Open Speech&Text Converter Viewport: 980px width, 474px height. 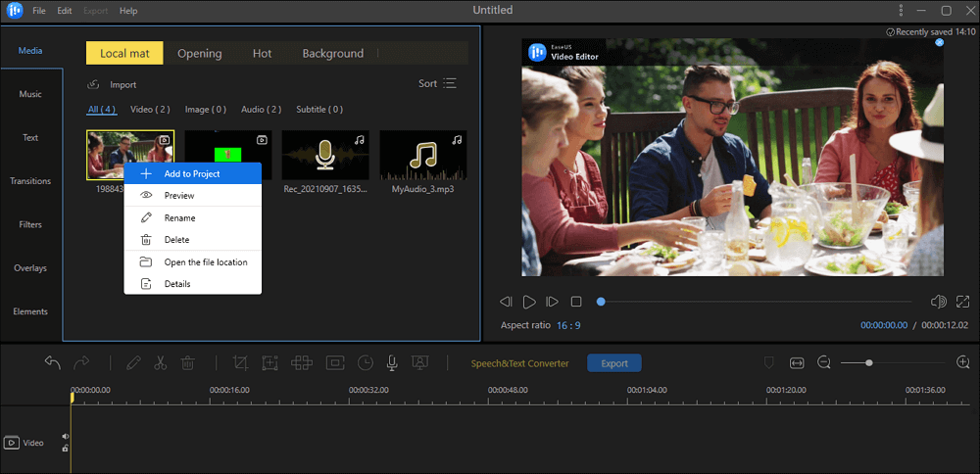tap(520, 363)
